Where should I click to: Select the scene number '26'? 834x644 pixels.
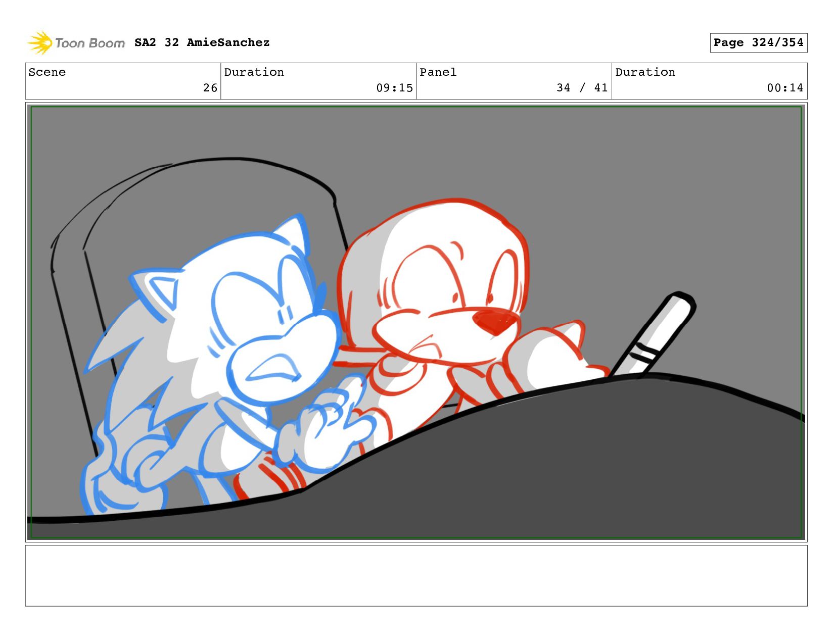(210, 88)
